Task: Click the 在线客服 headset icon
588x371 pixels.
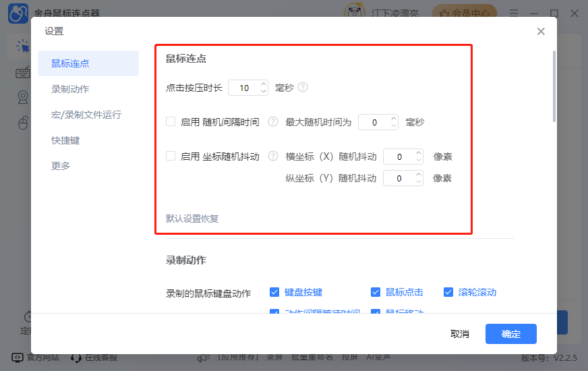Action: (76, 357)
